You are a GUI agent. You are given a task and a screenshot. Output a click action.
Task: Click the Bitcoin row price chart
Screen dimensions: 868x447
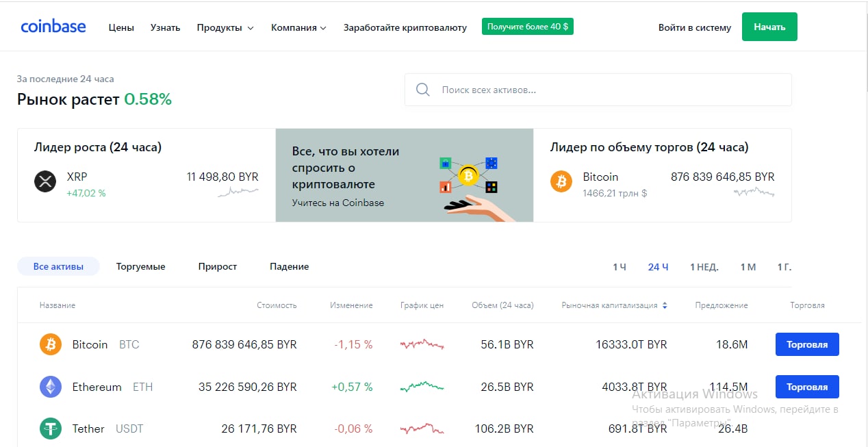pos(422,344)
